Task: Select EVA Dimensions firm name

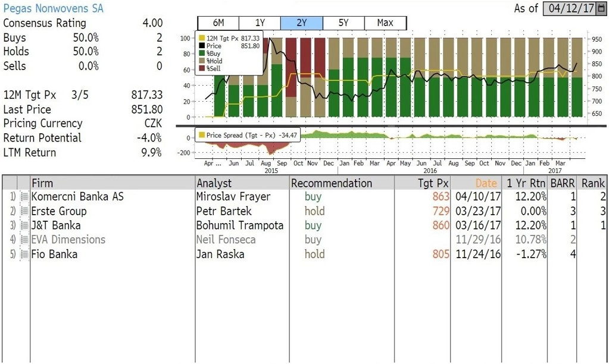Action: click(68, 240)
